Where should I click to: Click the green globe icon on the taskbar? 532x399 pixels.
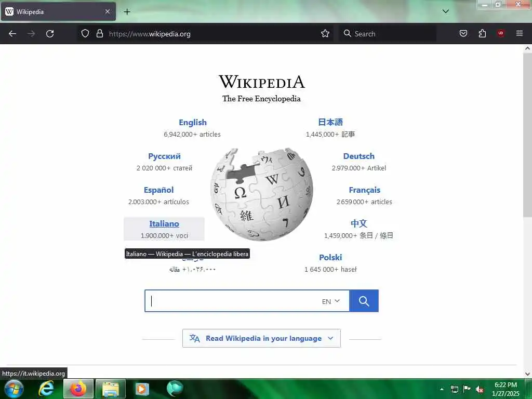tap(175, 389)
